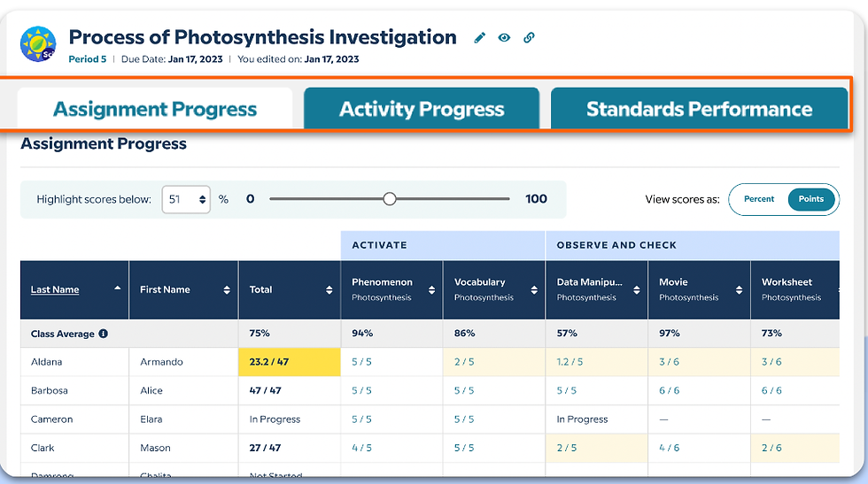Click the First Name column header

(x=184, y=290)
